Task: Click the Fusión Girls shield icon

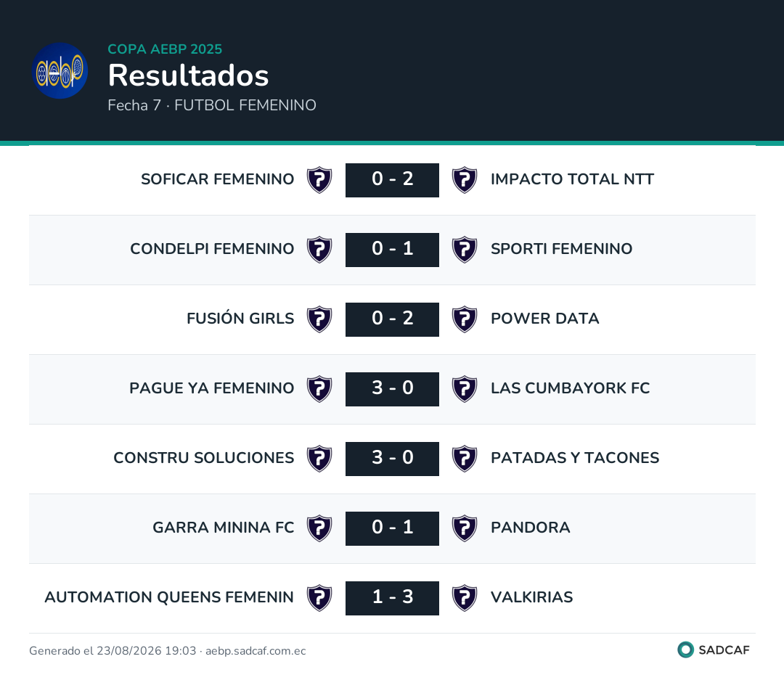Action: tap(319, 319)
